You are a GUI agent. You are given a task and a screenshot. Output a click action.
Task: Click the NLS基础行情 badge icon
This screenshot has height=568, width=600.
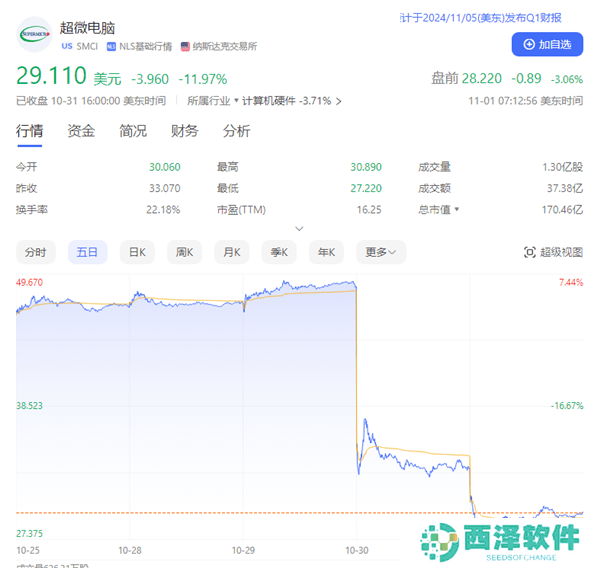point(111,46)
